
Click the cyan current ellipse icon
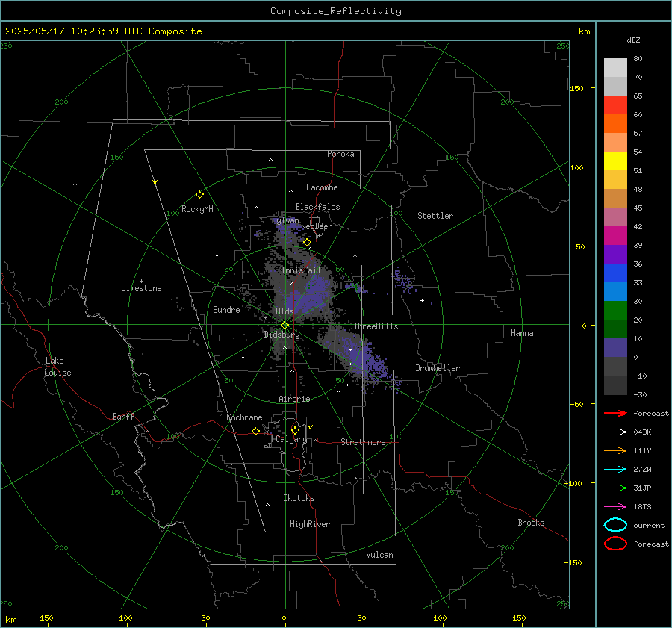615,525
